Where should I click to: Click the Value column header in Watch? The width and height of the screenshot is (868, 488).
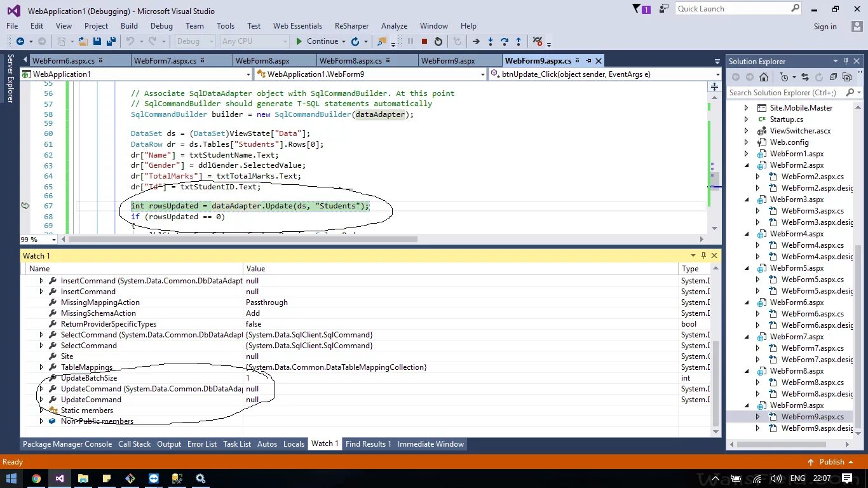tap(461, 269)
